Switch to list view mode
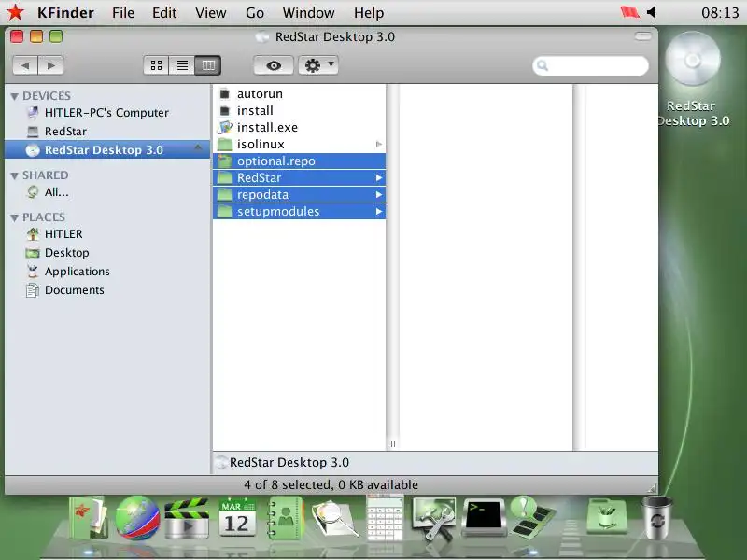This screenshot has height=560, width=747. pos(182,65)
